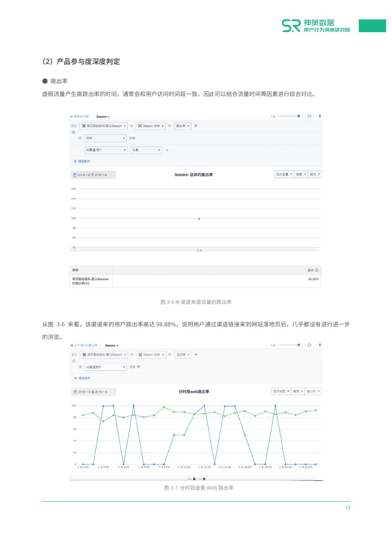This screenshot has height=555, width=392.
Task: Remove the M渠道用户 filter with the X icon
Action: tap(167, 150)
